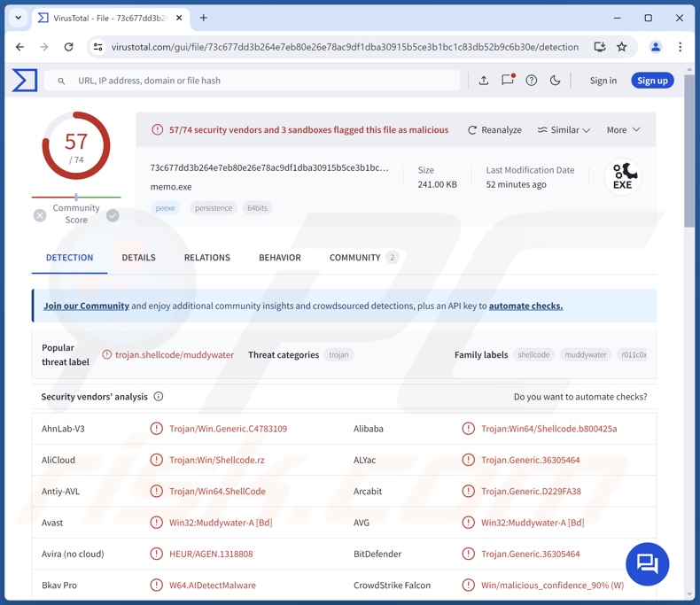Click W64.AIDetectMalware result
This screenshot has width=700, height=605.
(x=213, y=585)
